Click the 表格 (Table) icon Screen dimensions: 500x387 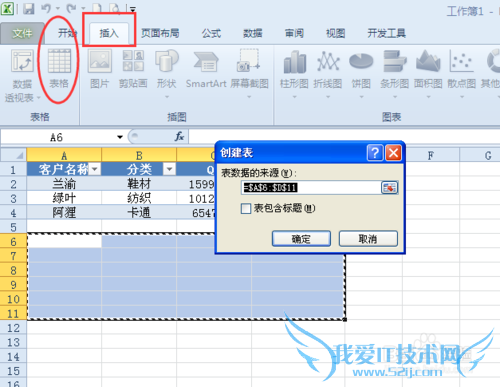click(x=59, y=61)
